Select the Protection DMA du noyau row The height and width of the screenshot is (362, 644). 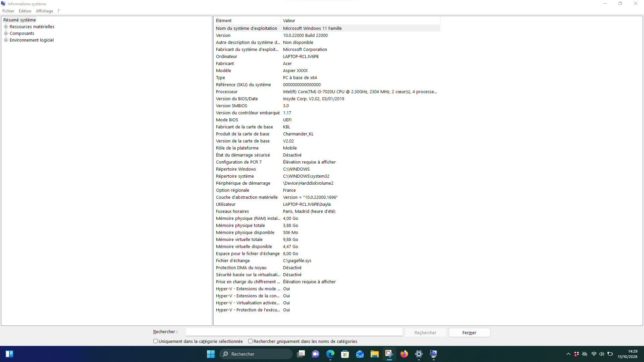click(327, 268)
